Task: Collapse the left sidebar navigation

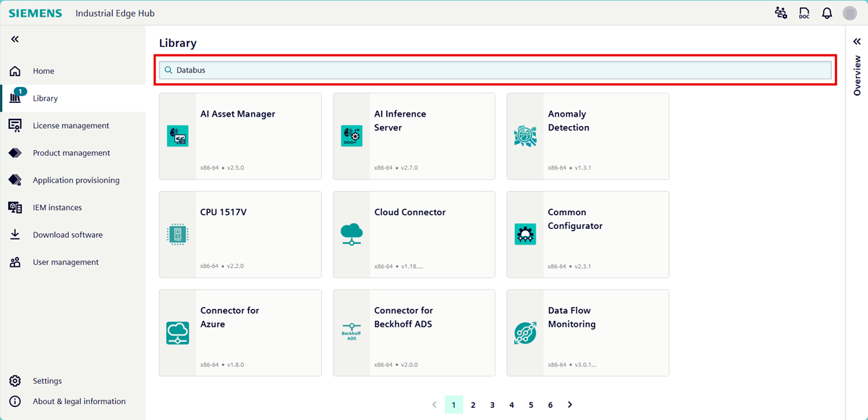Action: click(x=15, y=39)
